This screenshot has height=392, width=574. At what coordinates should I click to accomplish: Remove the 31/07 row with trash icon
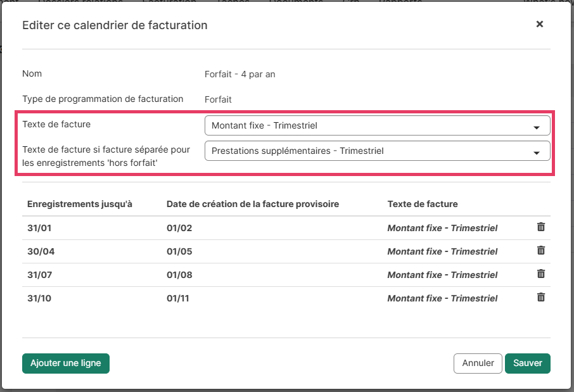point(540,274)
